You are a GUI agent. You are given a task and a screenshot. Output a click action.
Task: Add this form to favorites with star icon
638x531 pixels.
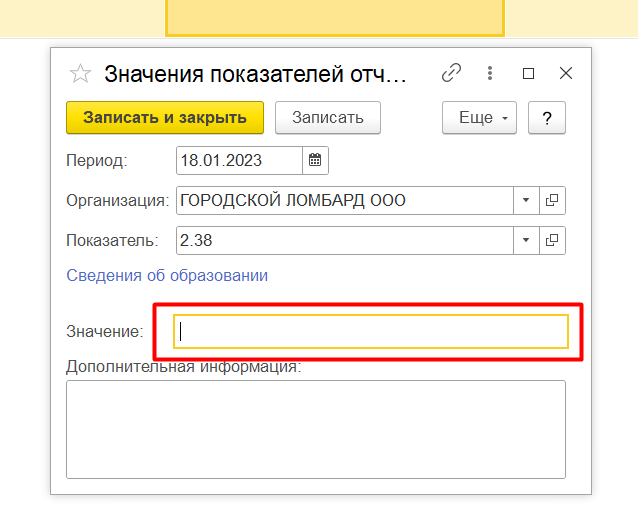click(80, 74)
